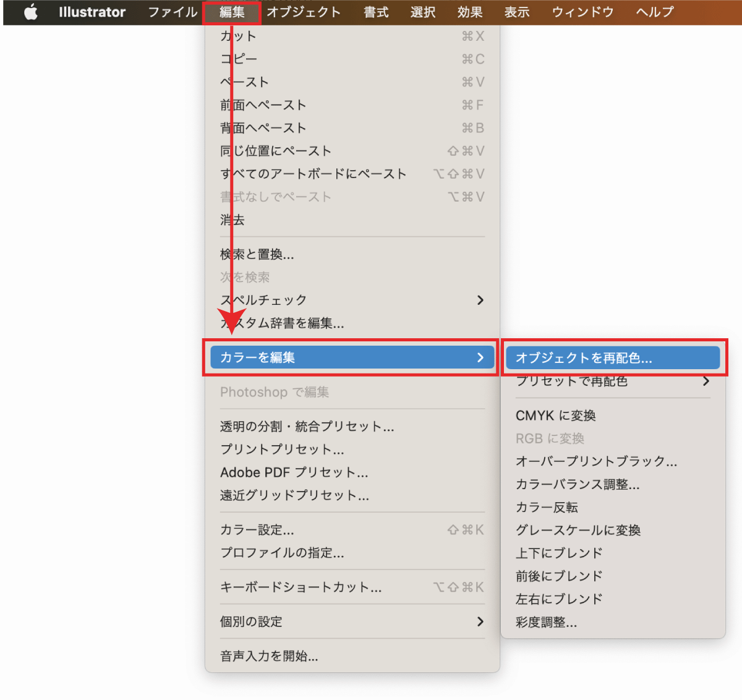
Task: Select スペルチェック menu item
Action: click(352, 300)
